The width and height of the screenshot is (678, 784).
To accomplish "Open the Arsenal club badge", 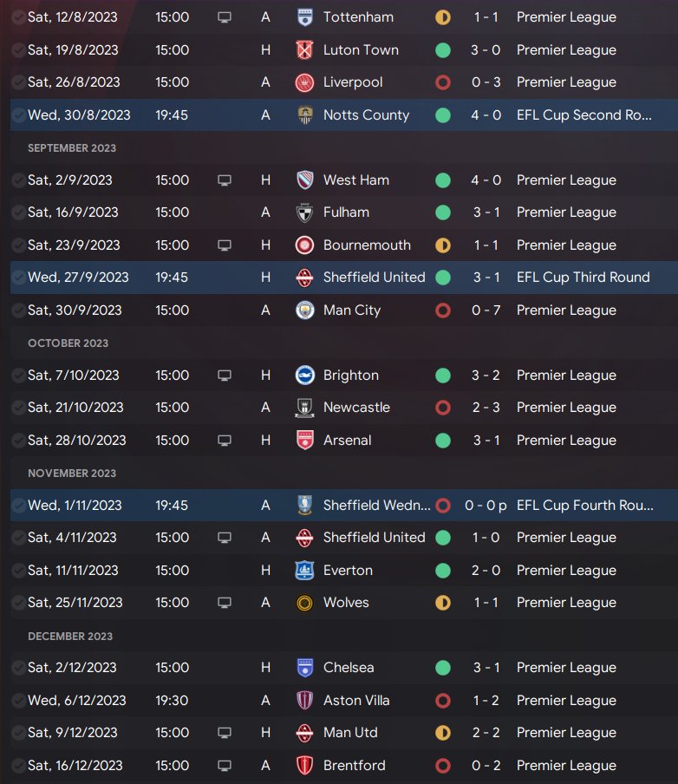I will coord(304,441).
